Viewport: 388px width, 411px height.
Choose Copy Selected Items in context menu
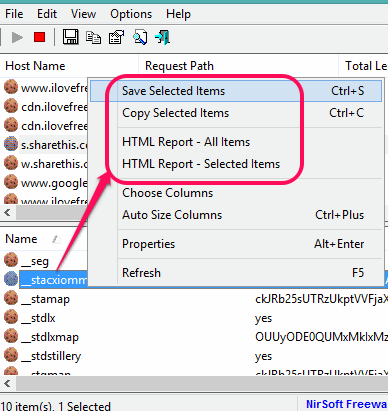(236, 113)
